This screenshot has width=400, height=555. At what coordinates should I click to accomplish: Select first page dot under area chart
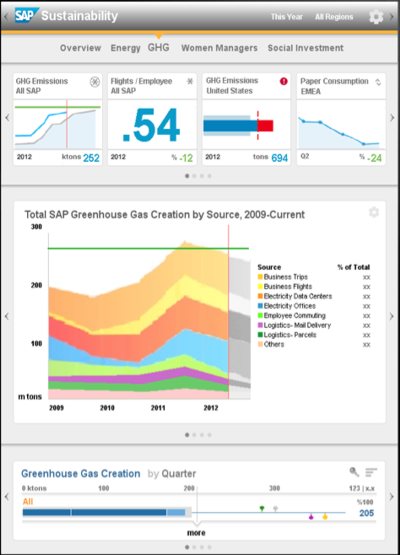(187, 435)
